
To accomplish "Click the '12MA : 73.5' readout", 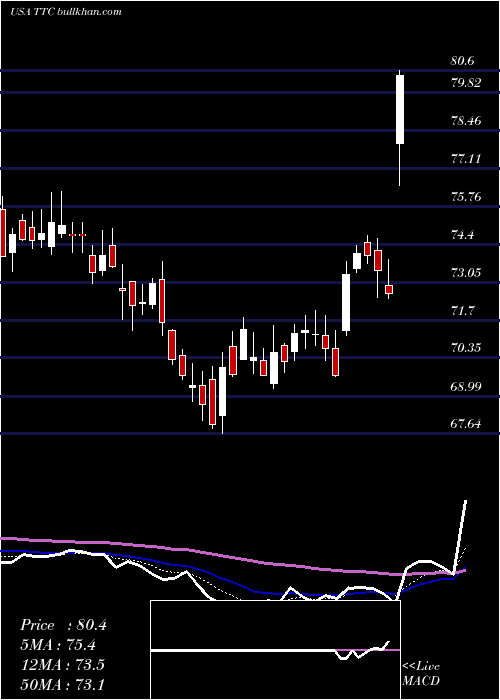I will [62, 665].
